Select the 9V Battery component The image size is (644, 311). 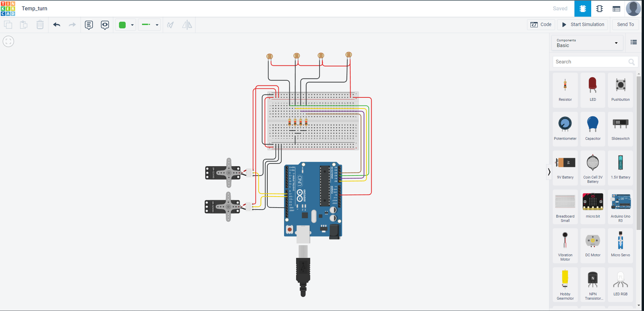click(x=565, y=168)
